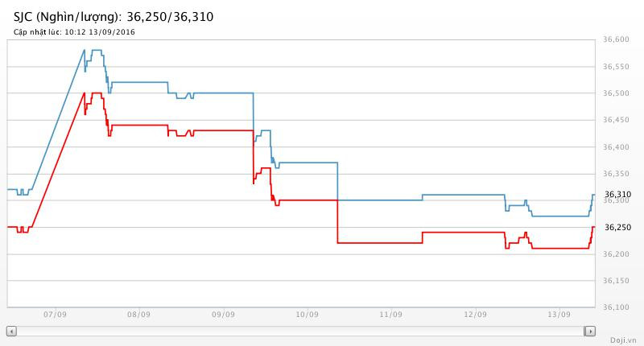
Task: Click the 11/09 date axis label
Action: [x=390, y=315]
